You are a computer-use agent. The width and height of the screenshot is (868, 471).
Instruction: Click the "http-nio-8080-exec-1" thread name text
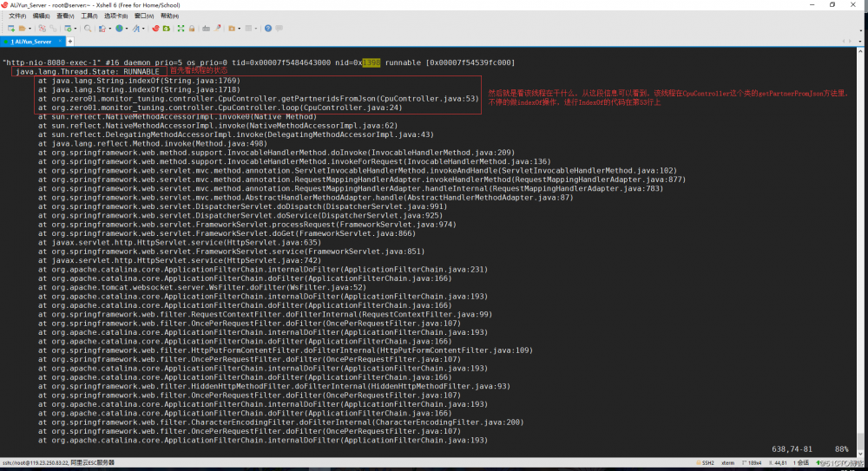(51, 62)
